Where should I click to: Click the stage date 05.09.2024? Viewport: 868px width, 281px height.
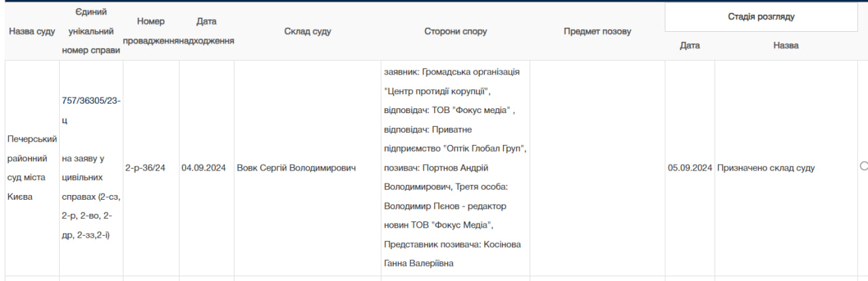(690, 168)
